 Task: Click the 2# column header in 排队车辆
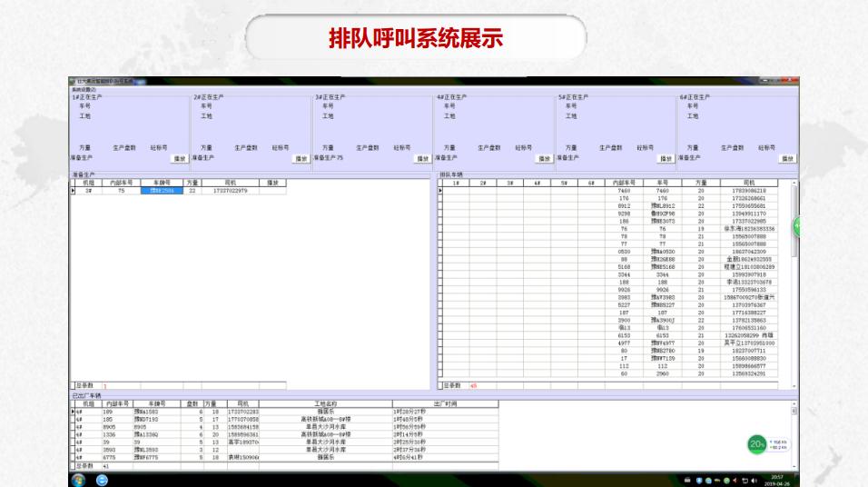[x=483, y=183]
